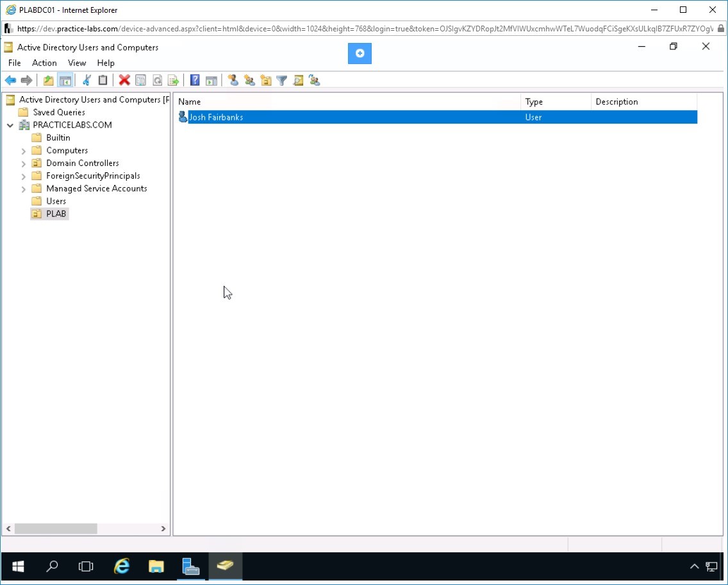Click Add to group toolbar icon
This screenshot has width=728, height=585.
pos(315,80)
